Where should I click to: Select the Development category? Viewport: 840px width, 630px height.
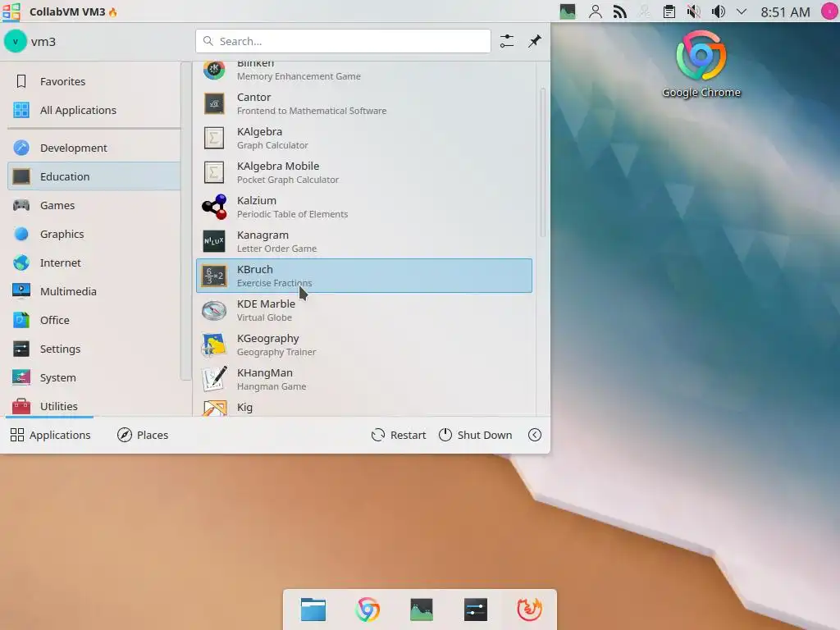click(94, 148)
